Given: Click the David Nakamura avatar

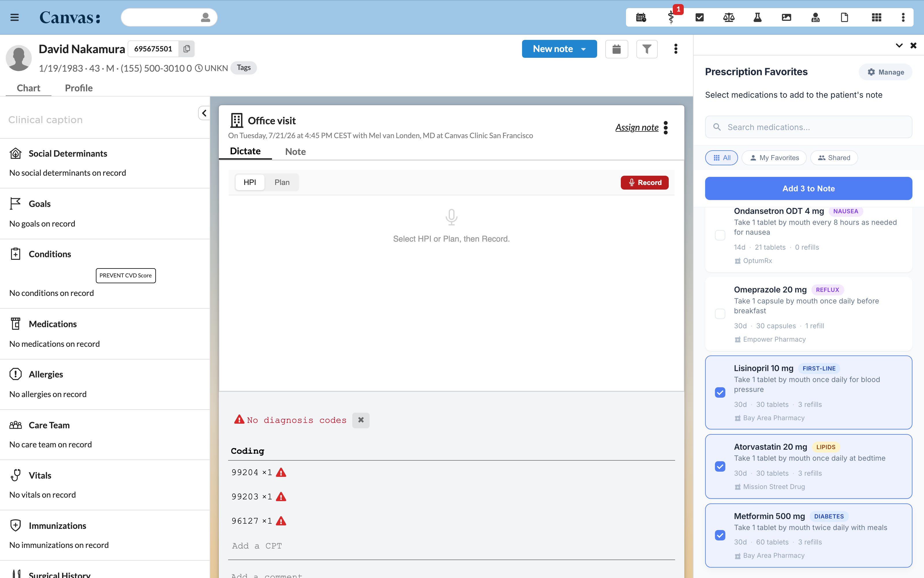Looking at the screenshot, I should [19, 58].
